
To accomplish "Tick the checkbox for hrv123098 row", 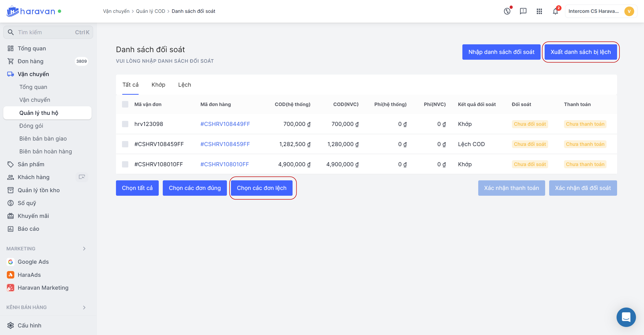I will (125, 124).
